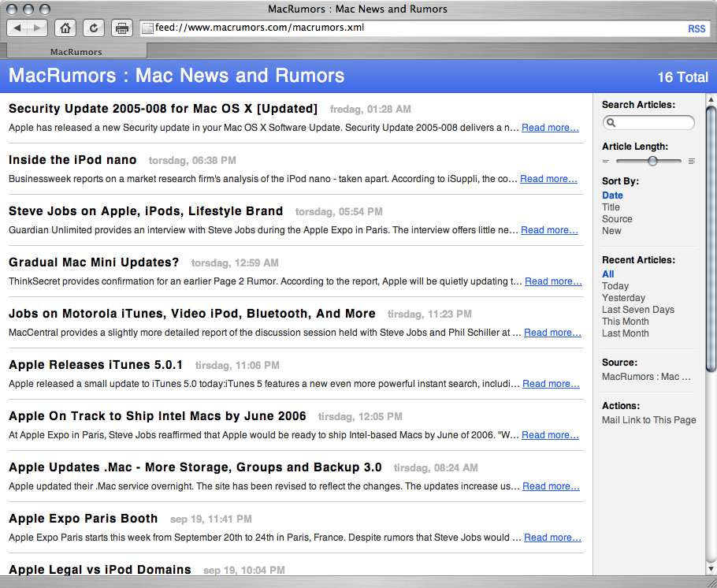Open Apple Legal vs iPod Domains title
The height and width of the screenshot is (588, 717).
pyautogui.click(x=100, y=570)
